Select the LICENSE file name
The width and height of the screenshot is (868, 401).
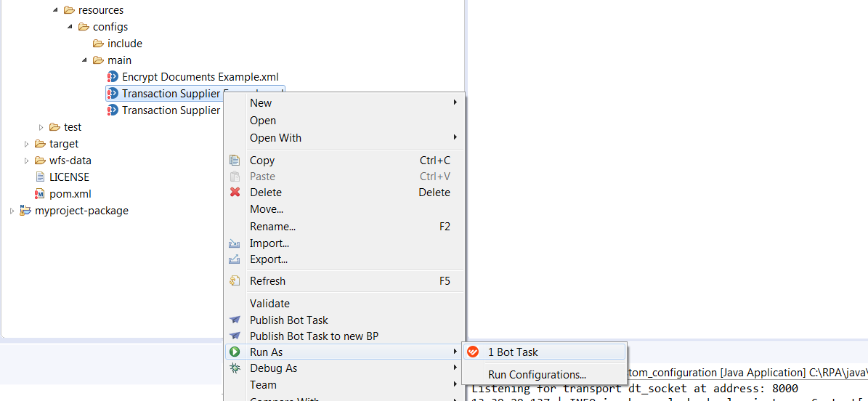(69, 177)
